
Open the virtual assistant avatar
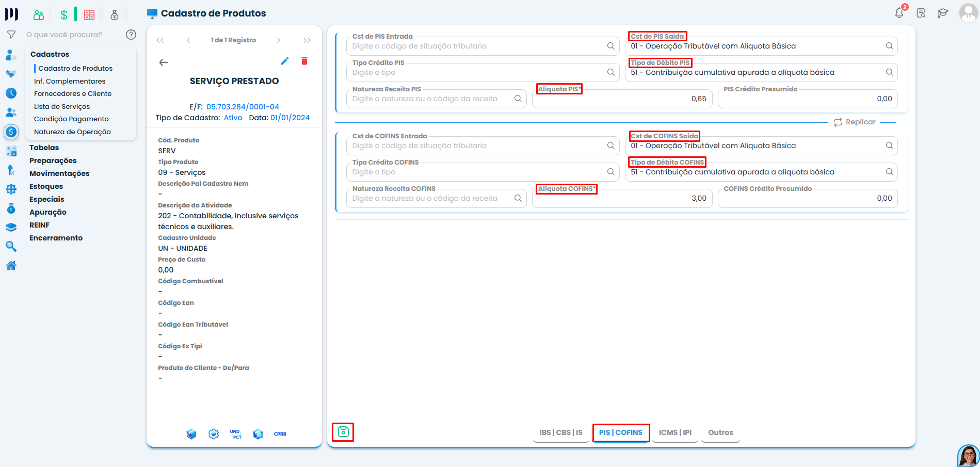tap(969, 456)
